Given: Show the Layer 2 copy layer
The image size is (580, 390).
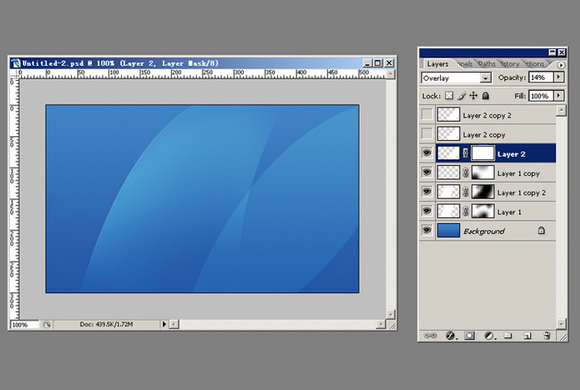Looking at the screenshot, I should pos(427,134).
